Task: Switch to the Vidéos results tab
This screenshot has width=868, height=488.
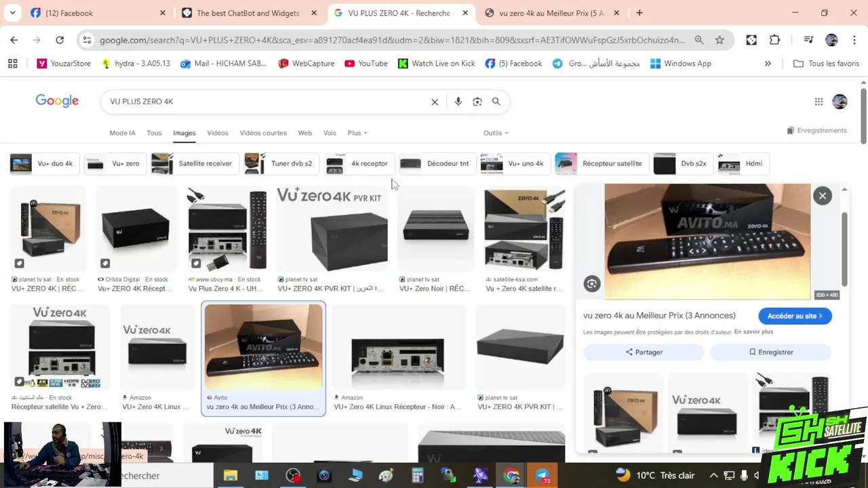Action: pos(218,133)
